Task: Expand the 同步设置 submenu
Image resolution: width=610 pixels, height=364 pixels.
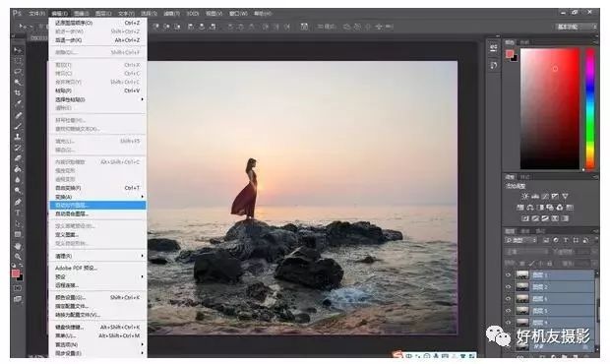Action: [97, 353]
